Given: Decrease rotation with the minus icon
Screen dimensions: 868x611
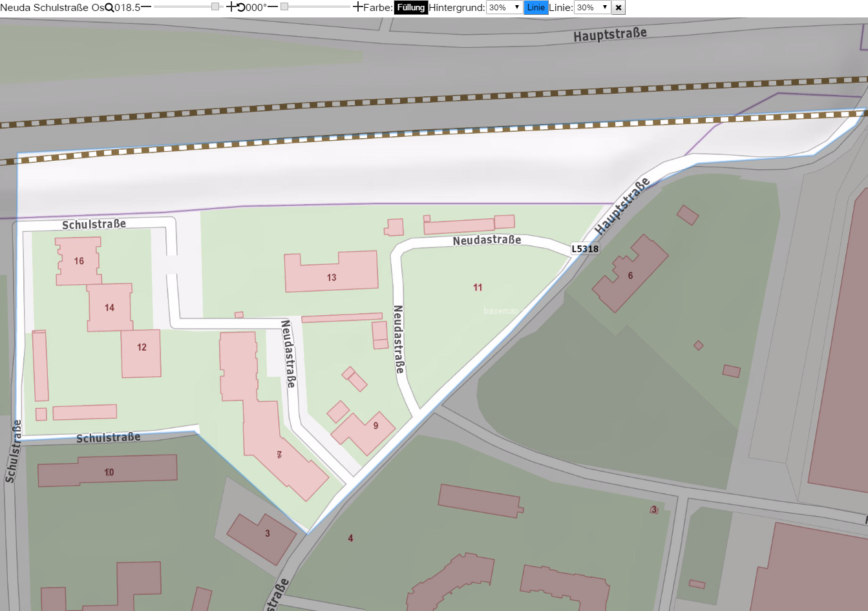Looking at the screenshot, I should click(272, 7).
